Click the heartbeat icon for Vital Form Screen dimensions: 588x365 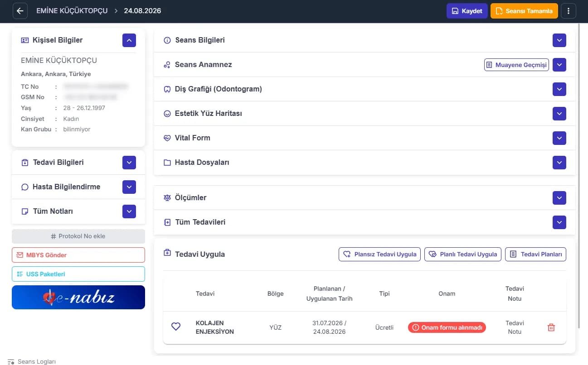pyautogui.click(x=167, y=138)
